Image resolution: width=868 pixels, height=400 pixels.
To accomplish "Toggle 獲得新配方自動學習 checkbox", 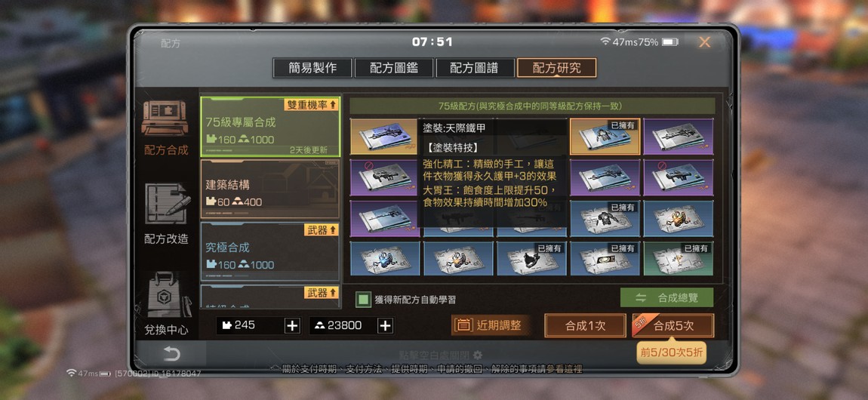I will tap(363, 300).
